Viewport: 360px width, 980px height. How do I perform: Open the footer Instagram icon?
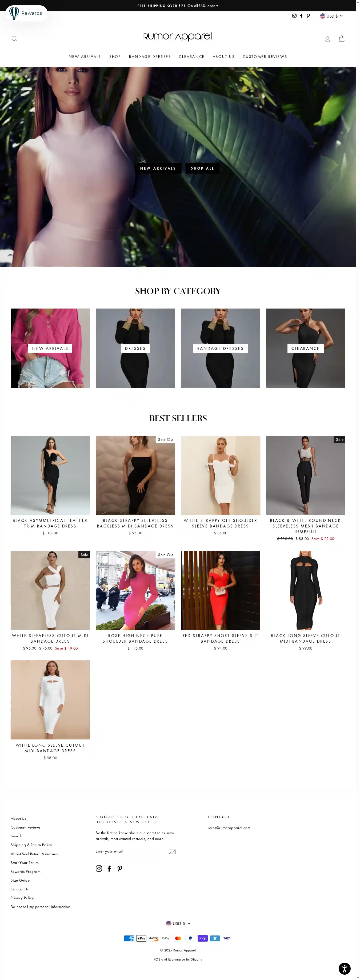pos(99,868)
